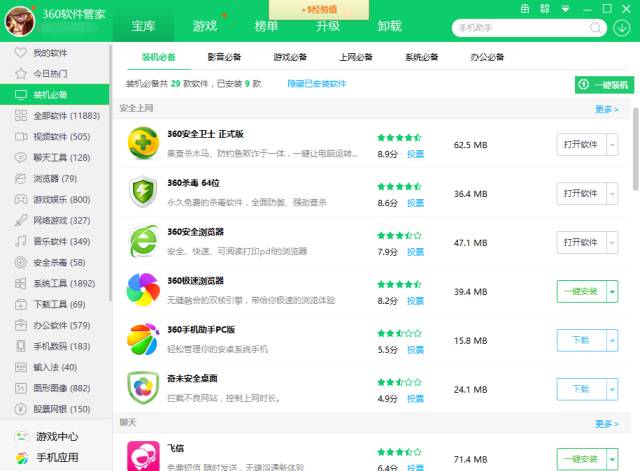Click the 360安全浏览器 icon
The image size is (640, 471).
tap(143, 241)
